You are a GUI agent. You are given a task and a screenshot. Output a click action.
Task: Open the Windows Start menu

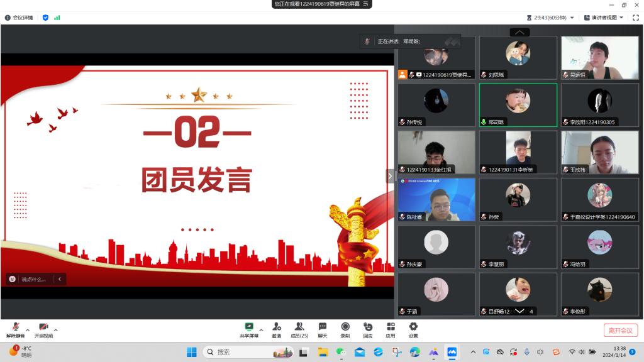pyautogui.click(x=191, y=352)
